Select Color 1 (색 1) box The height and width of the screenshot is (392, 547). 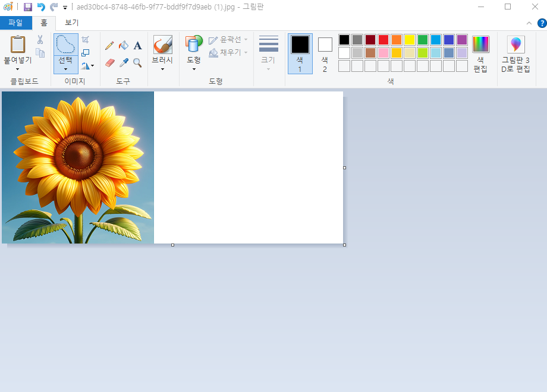(300, 53)
